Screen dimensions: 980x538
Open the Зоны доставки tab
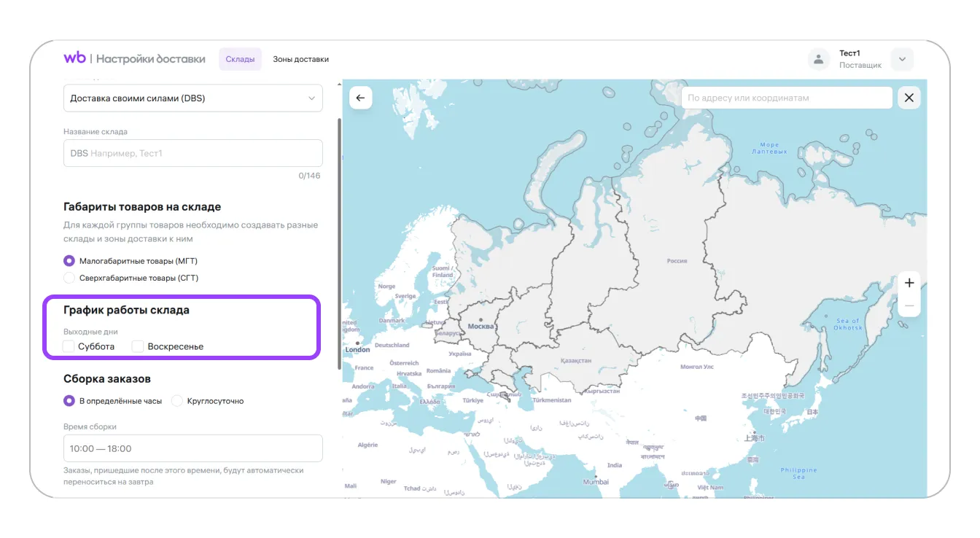pos(300,59)
